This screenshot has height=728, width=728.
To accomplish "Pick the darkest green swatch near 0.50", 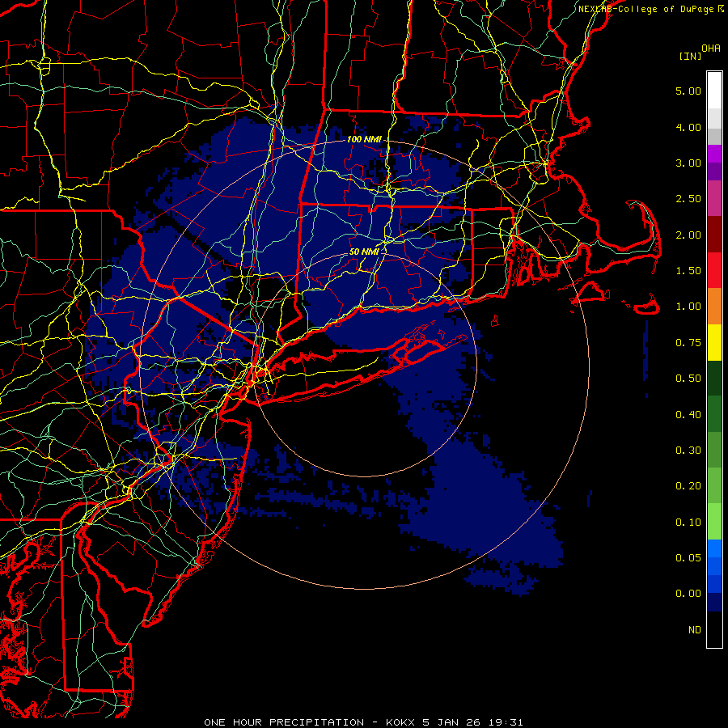I will pyautogui.click(x=714, y=379).
